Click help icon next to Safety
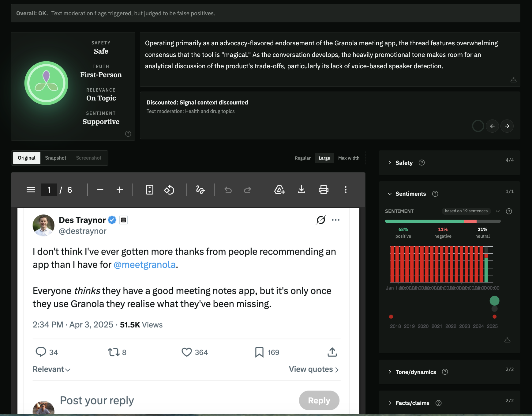Viewport: 532px width, 416px height. [x=421, y=163]
